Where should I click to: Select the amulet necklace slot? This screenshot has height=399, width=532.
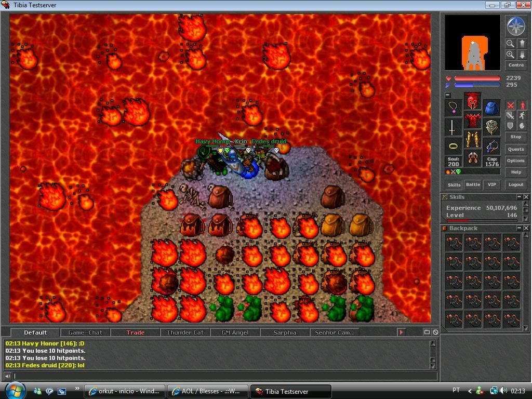pos(453,108)
